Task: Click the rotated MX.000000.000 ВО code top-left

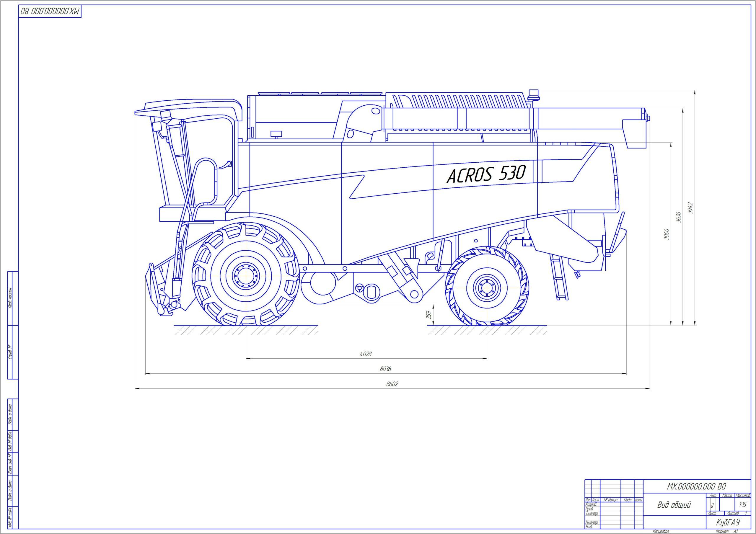Action: pyautogui.click(x=50, y=11)
